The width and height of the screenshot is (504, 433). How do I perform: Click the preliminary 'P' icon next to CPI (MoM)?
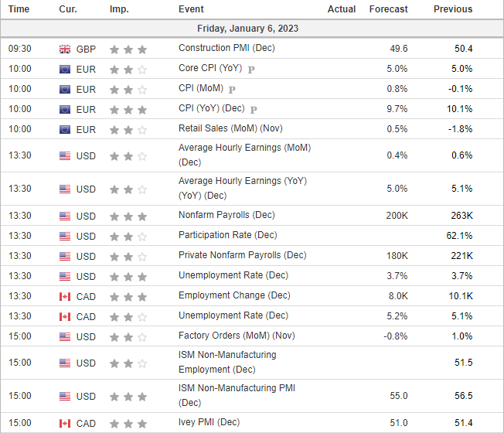[x=232, y=90]
